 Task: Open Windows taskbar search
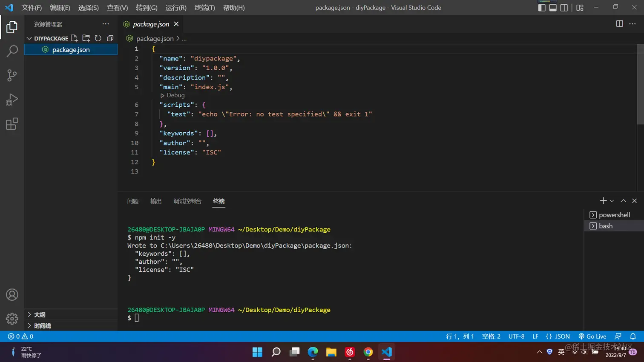[276, 352]
